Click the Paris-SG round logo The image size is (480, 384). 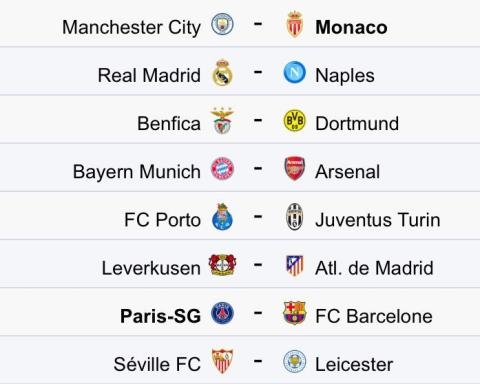point(222,314)
